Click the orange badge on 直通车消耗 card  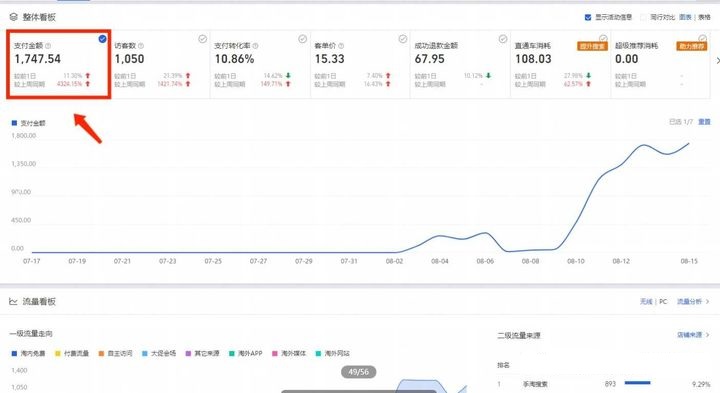click(x=592, y=46)
